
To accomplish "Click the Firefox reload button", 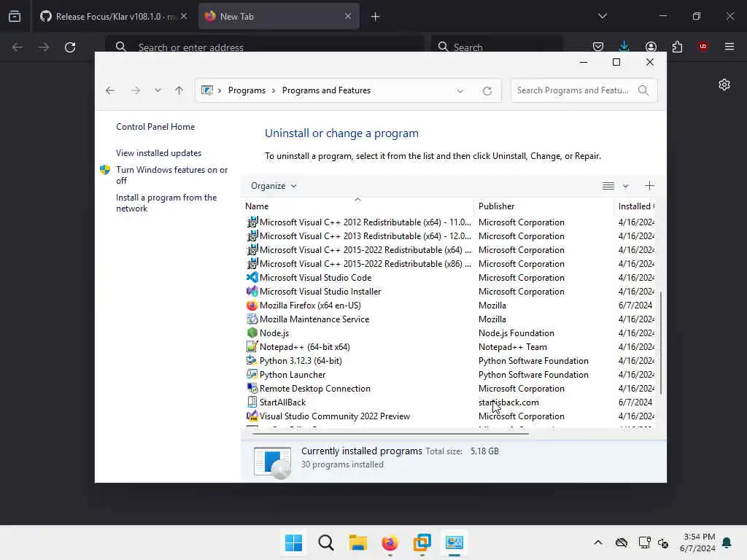I will [x=70, y=47].
